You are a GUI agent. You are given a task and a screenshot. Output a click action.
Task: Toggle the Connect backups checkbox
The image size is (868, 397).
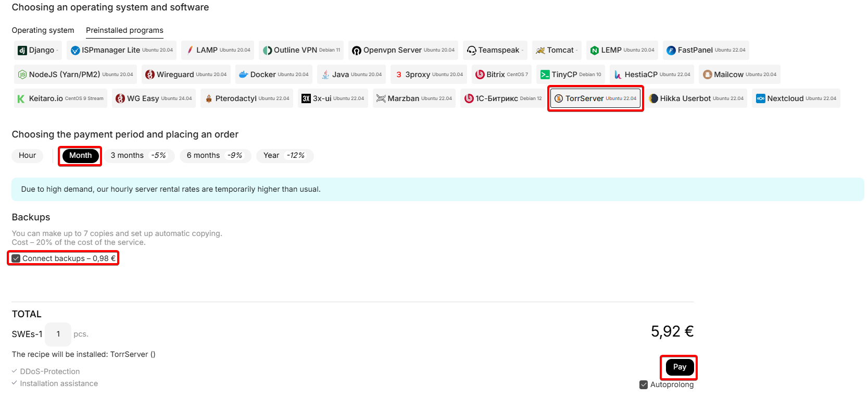[x=16, y=258]
